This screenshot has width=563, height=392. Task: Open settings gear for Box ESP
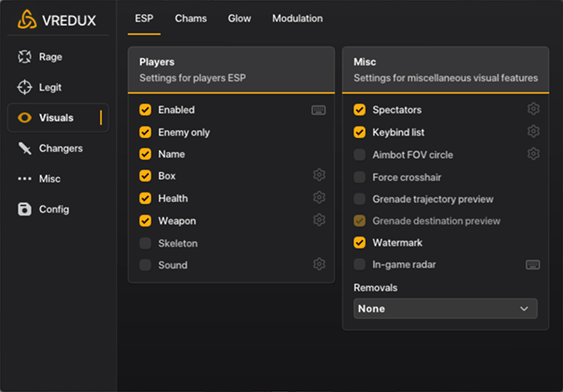pos(319,176)
